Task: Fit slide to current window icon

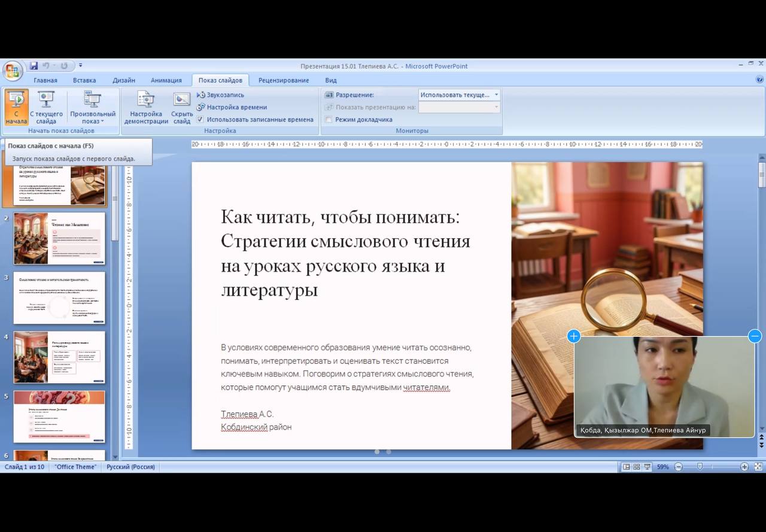Action: (758, 467)
